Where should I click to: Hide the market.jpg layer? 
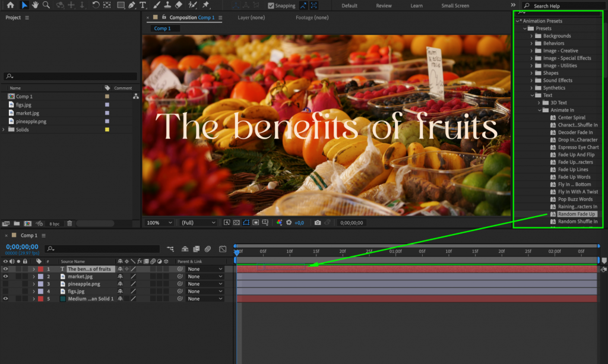pos(5,277)
